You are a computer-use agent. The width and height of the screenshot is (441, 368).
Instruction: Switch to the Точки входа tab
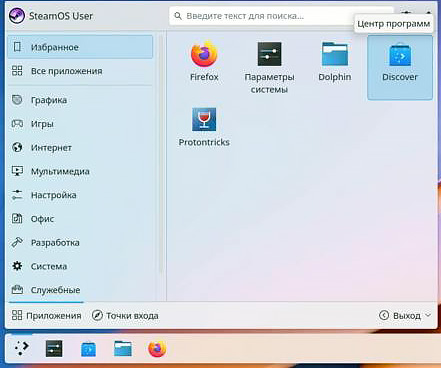point(125,315)
